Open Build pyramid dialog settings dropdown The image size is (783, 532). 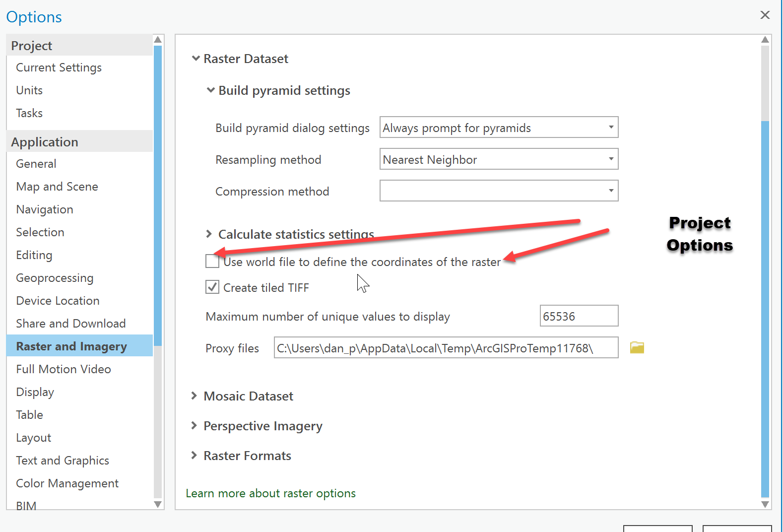coord(499,128)
